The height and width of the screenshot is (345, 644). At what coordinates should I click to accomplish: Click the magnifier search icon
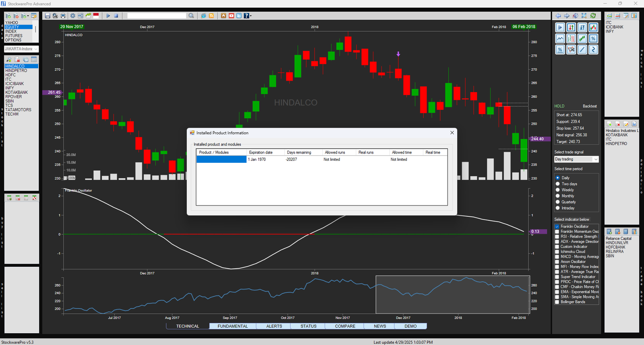pos(191,16)
